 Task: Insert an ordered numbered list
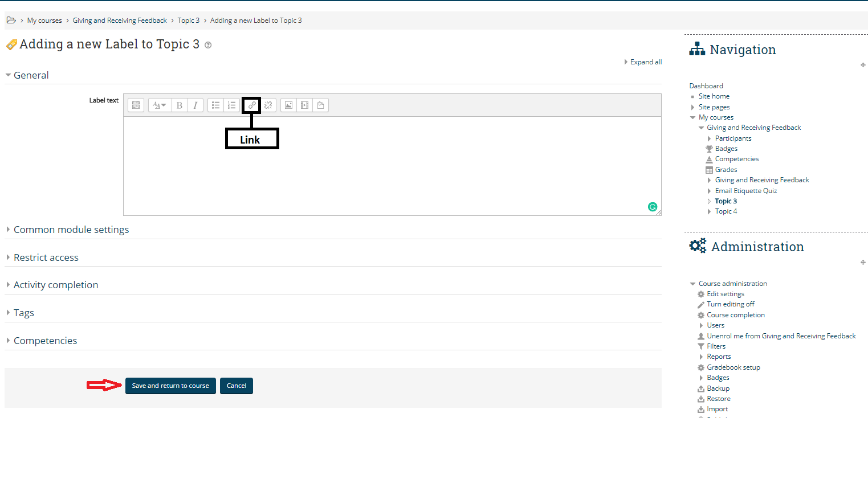pos(231,105)
